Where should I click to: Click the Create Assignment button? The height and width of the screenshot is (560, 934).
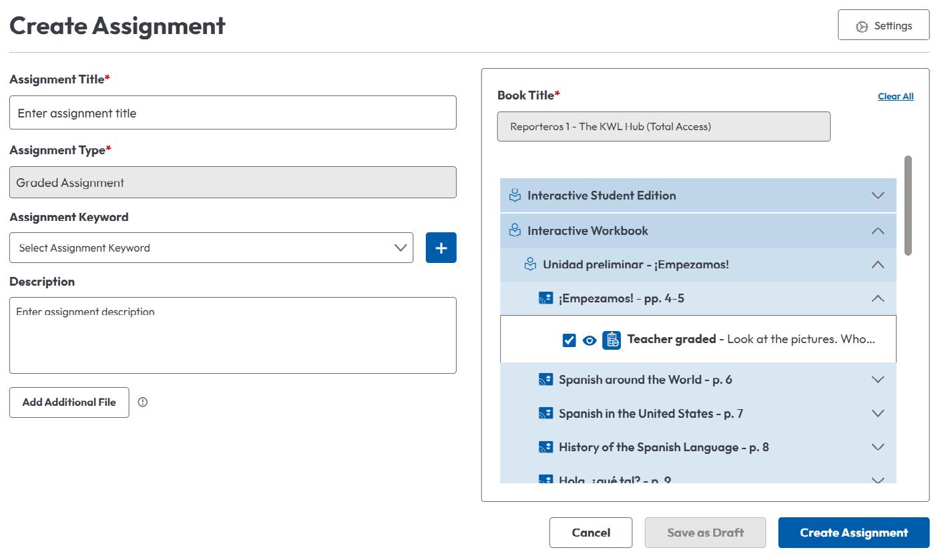(x=854, y=533)
